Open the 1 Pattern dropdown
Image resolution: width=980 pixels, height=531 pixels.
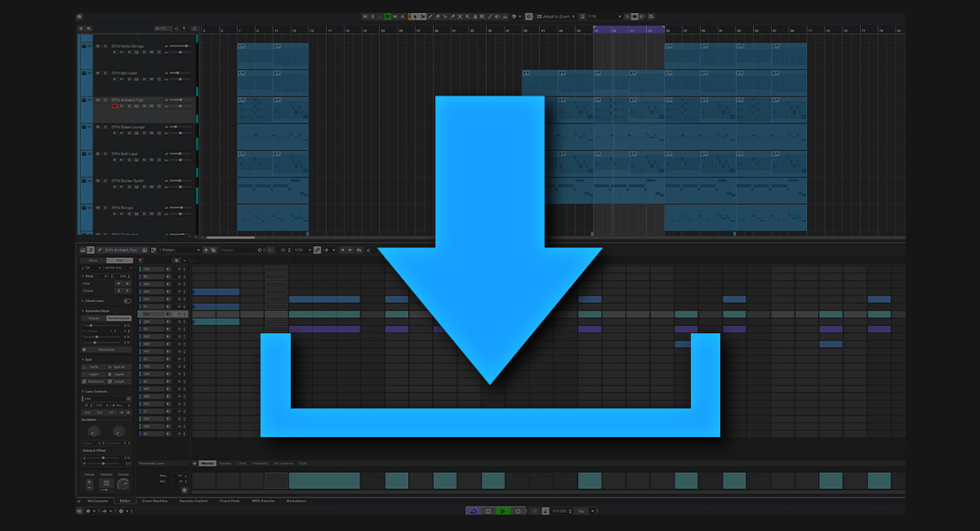pyautogui.click(x=176, y=250)
